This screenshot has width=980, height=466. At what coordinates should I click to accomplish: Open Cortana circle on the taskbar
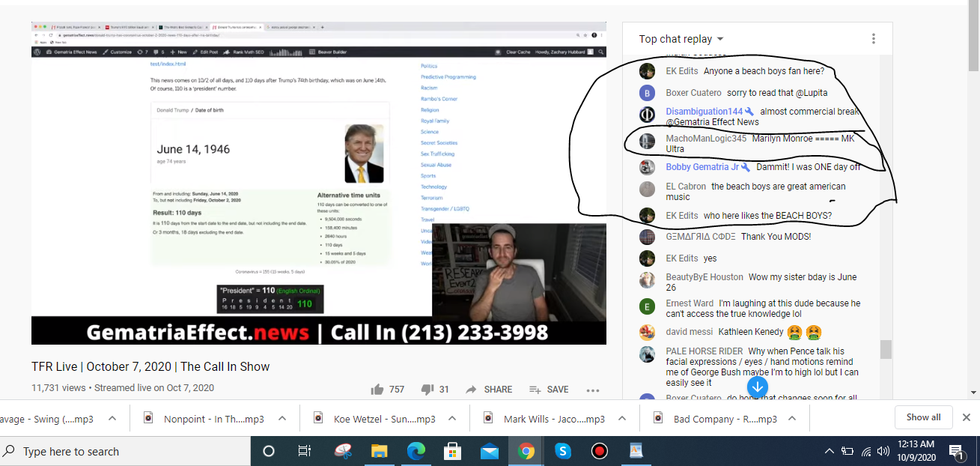(x=268, y=451)
